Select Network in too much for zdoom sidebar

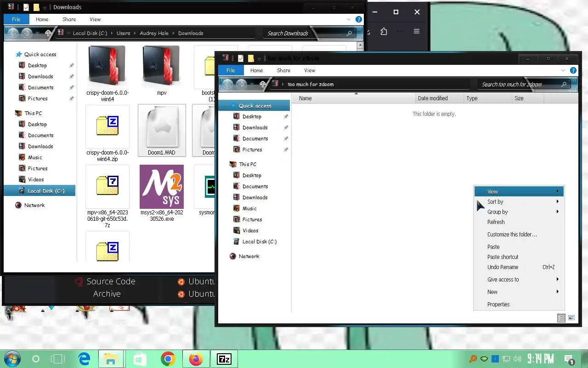coord(249,256)
